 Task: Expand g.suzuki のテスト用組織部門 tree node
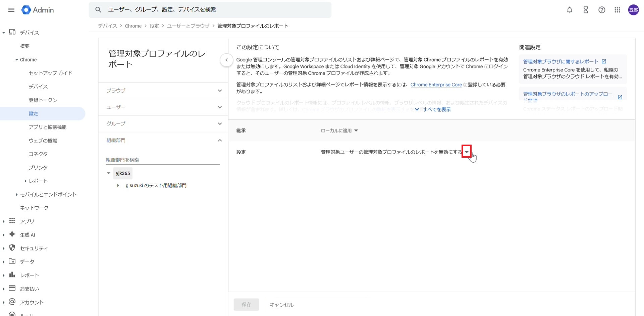[118, 186]
